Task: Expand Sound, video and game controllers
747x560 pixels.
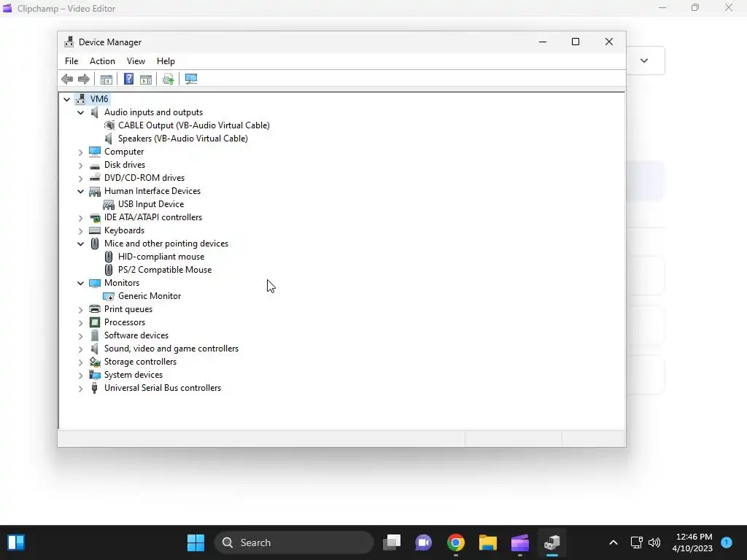Action: point(80,349)
